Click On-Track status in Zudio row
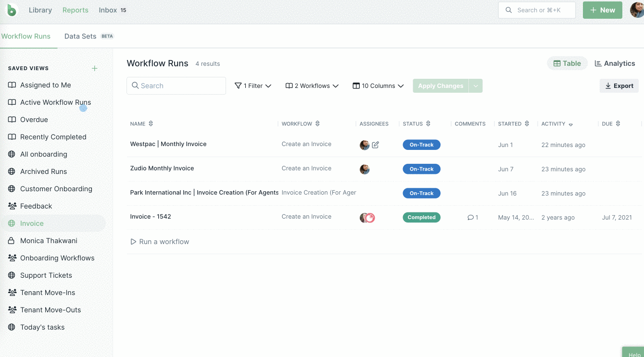 point(421,169)
